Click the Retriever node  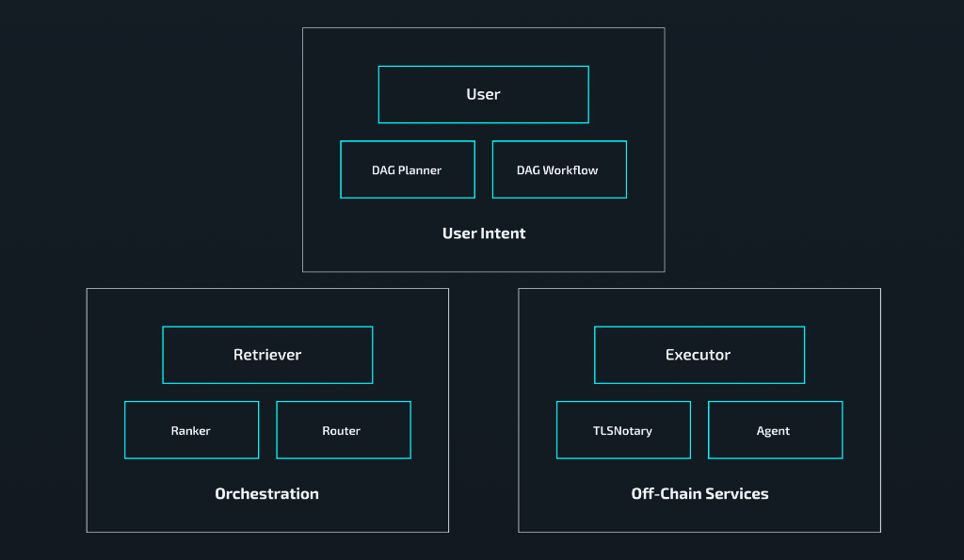click(x=267, y=355)
